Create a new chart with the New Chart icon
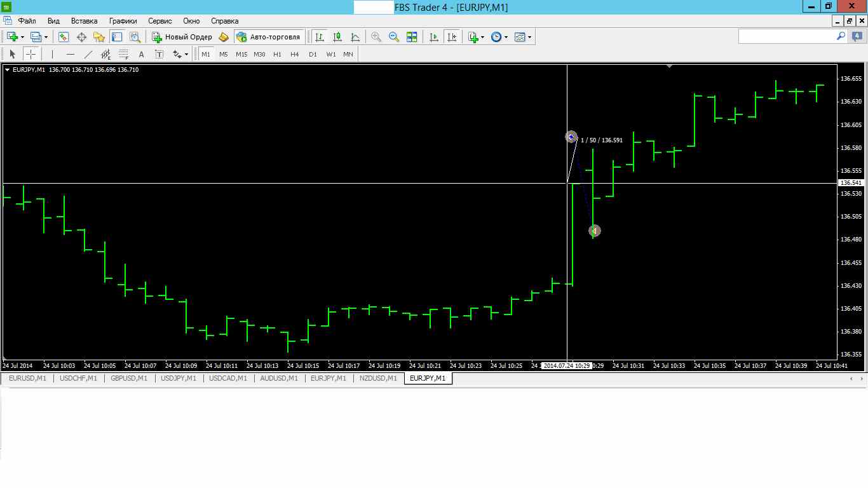Viewport: 868px width, 488px height. click(x=12, y=37)
